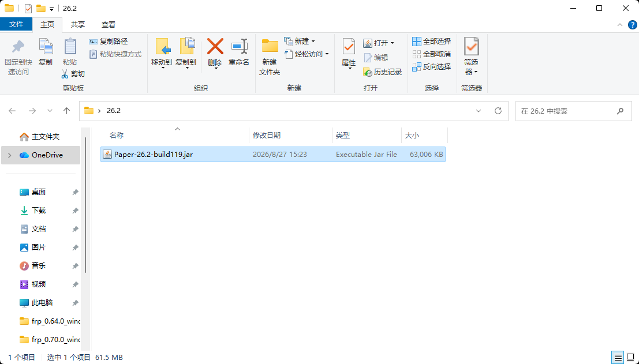Click the 26.2 breadcrumb in the address bar
Viewport: 639px width, 364px height.
114,111
